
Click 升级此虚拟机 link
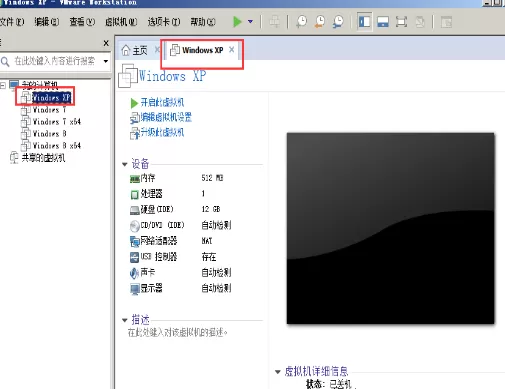coord(162,132)
